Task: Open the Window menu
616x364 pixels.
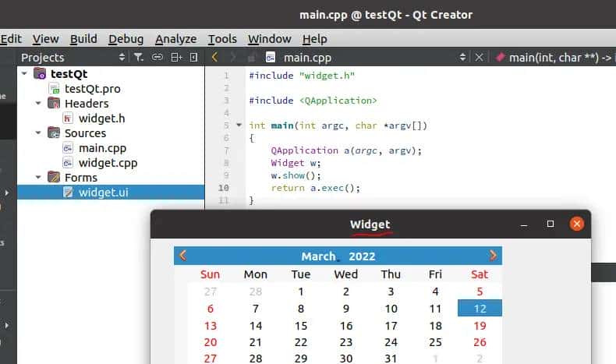Action: (x=269, y=39)
